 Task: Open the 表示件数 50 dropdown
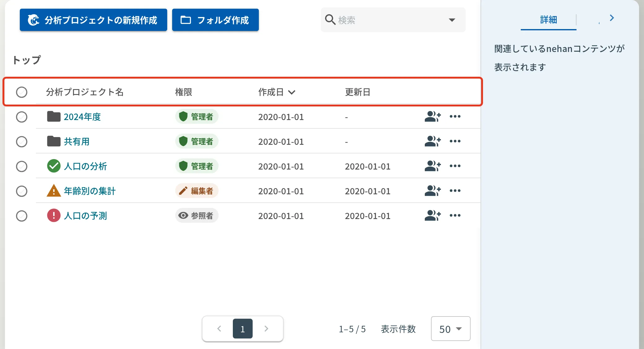(450, 329)
